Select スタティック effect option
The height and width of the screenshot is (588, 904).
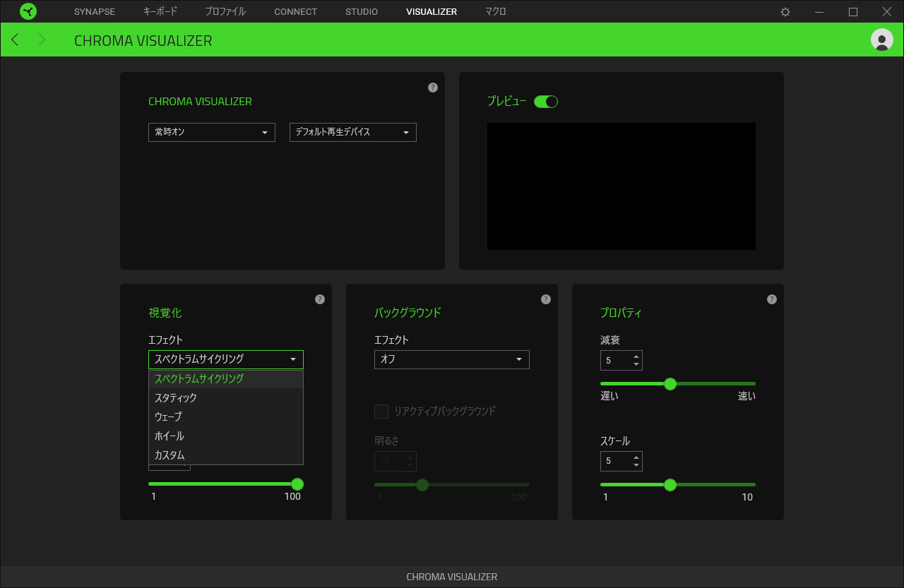point(226,398)
